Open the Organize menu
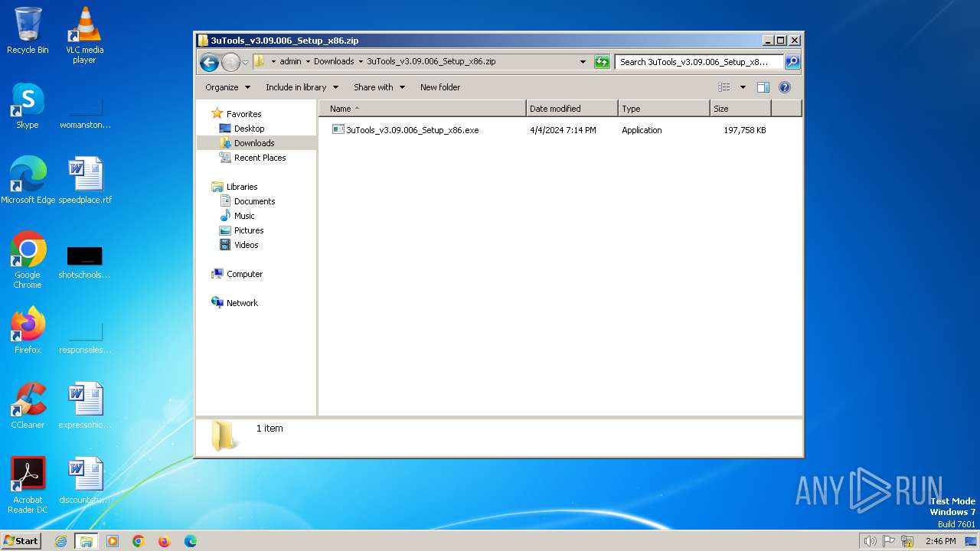This screenshot has width=980, height=551. tap(227, 87)
